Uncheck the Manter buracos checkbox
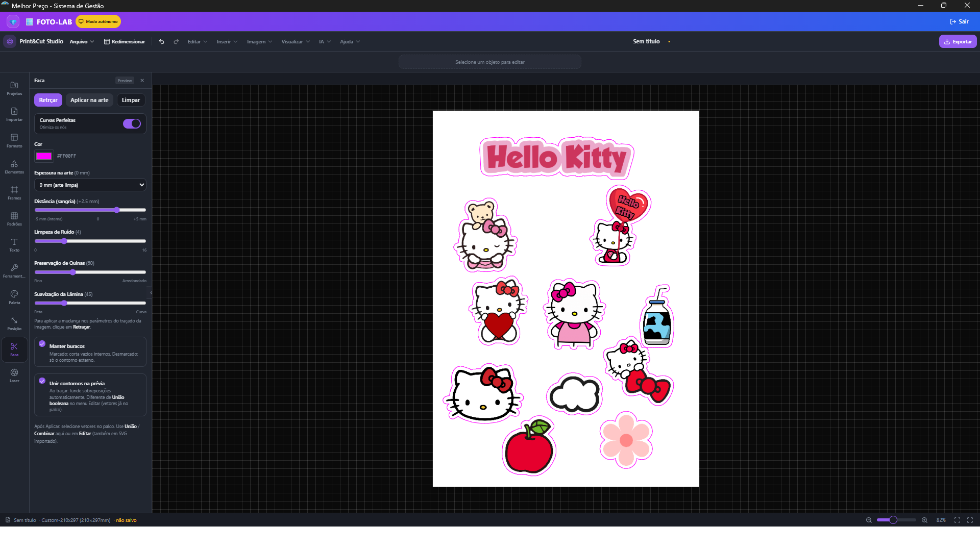 click(x=42, y=344)
